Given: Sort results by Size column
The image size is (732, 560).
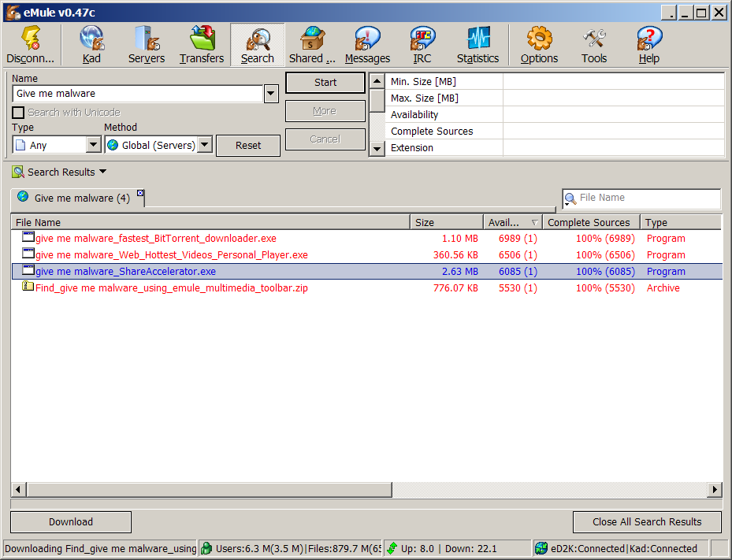Looking at the screenshot, I should coord(446,222).
